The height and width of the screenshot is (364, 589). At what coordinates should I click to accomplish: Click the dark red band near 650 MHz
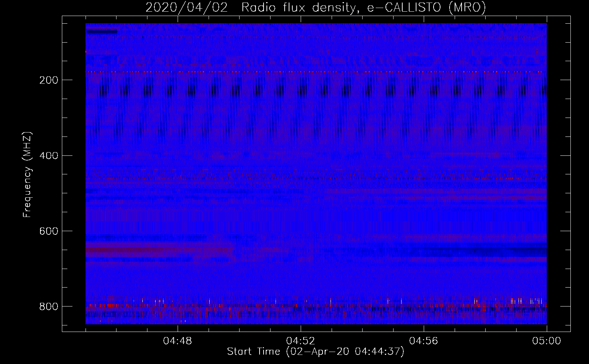159,250
